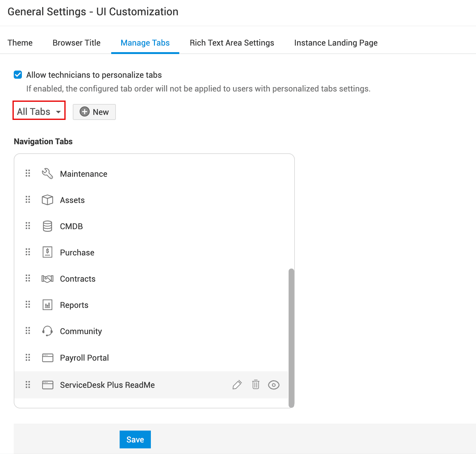476x454 pixels.
Task: Grab the drag handle for Payroll Portal
Action: pyautogui.click(x=28, y=357)
